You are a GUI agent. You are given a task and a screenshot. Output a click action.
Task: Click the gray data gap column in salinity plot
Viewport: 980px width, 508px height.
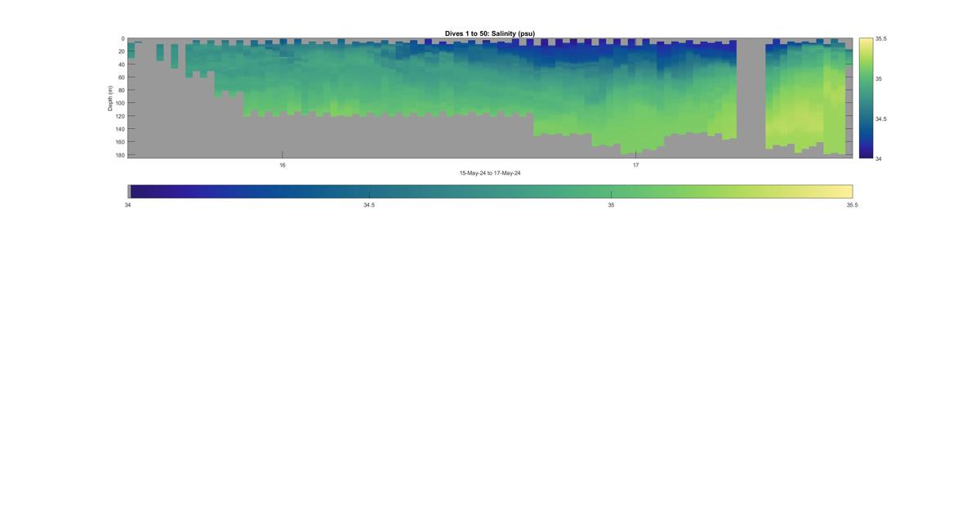pos(751,98)
